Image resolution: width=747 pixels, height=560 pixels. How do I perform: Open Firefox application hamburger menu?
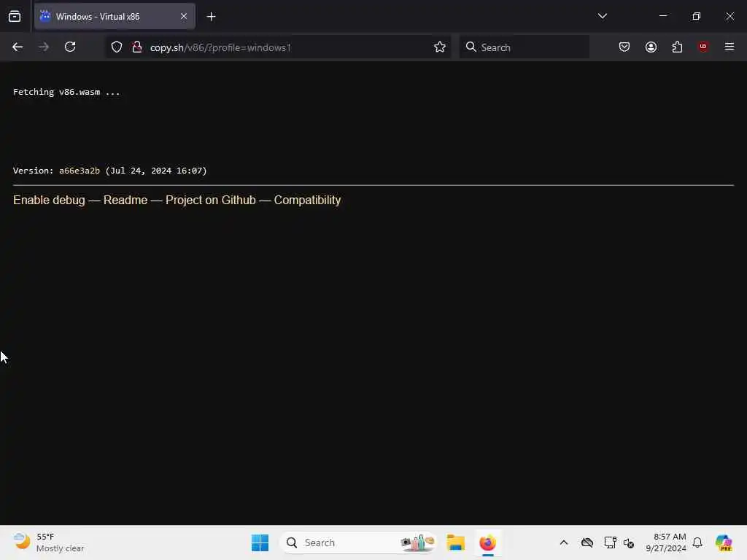coord(729,47)
